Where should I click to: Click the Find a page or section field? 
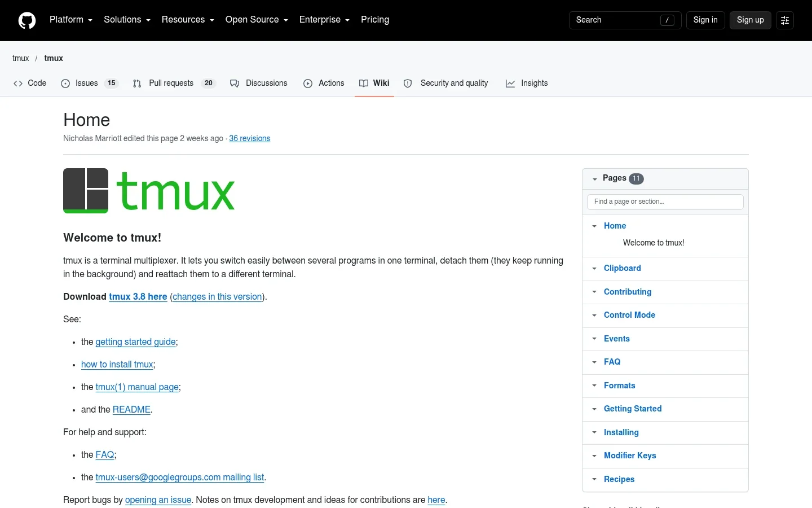click(665, 202)
